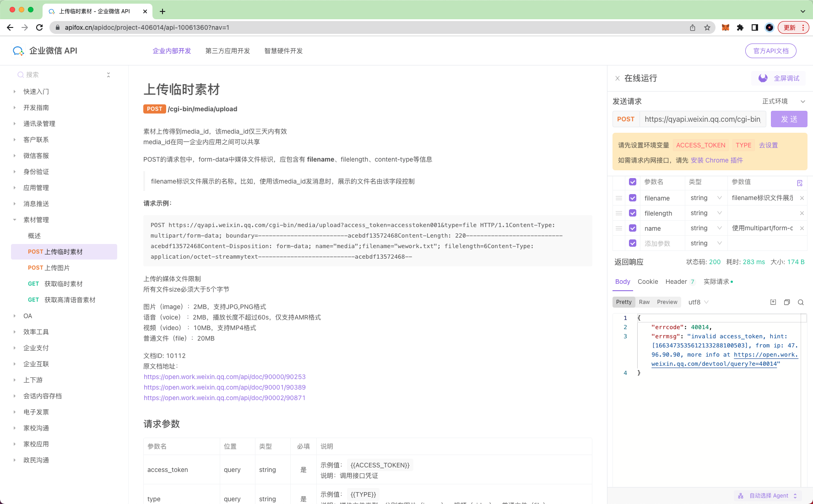The image size is (813, 504).
Task: Open type dropdown for name row
Action: pos(706,228)
